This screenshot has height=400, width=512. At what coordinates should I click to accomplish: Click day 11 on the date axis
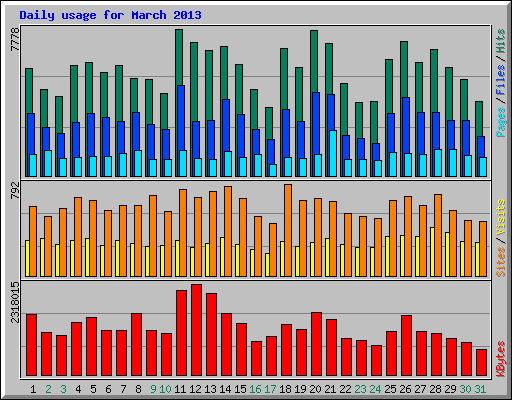tap(180, 389)
